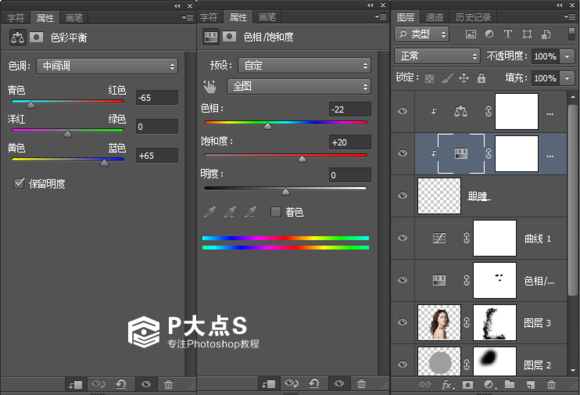This screenshot has height=395, width=580.
Task: Click the Hue/Saturation adjustment icon in the middle panel
Action: tap(210, 37)
